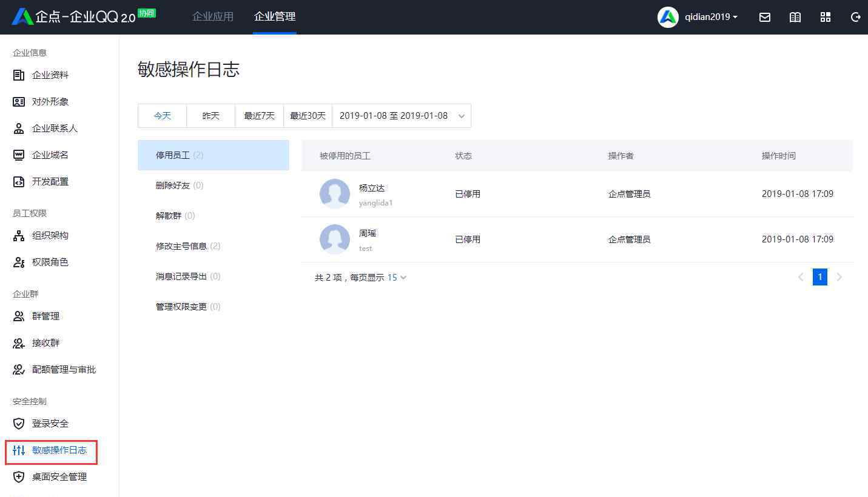Click avatar of employee 杨立达
This screenshot has height=497, width=868.
pyautogui.click(x=335, y=194)
